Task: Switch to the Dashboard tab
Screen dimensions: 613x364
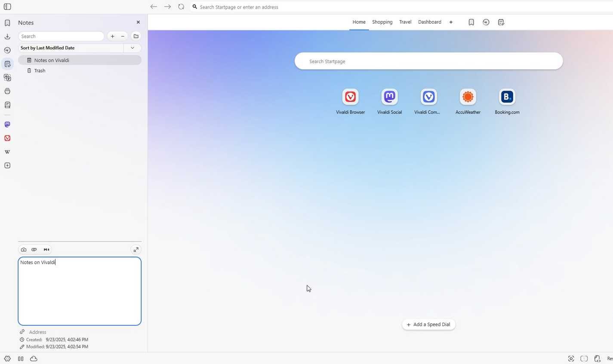Action: [429, 22]
